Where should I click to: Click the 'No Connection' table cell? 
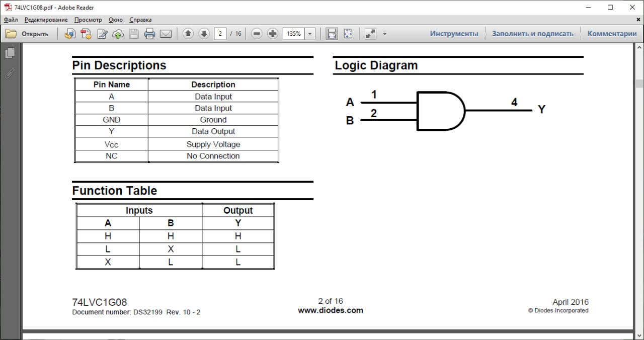[x=213, y=156]
